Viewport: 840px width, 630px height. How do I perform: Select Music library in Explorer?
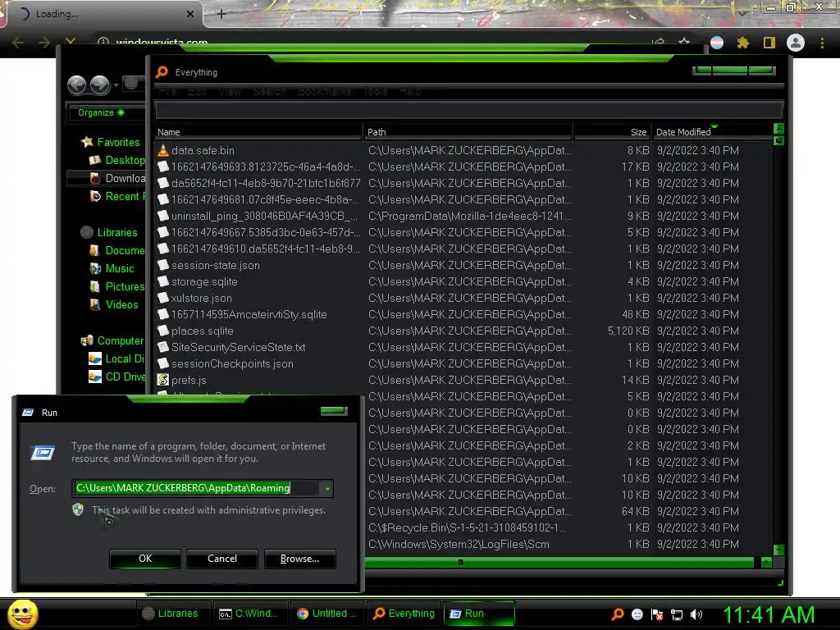click(112, 268)
